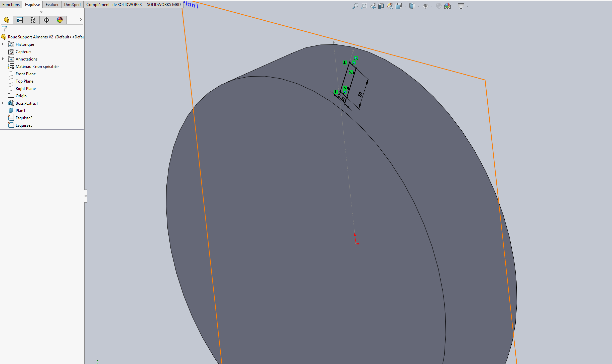
Task: Click the Previous View icon
Action: coord(373,6)
